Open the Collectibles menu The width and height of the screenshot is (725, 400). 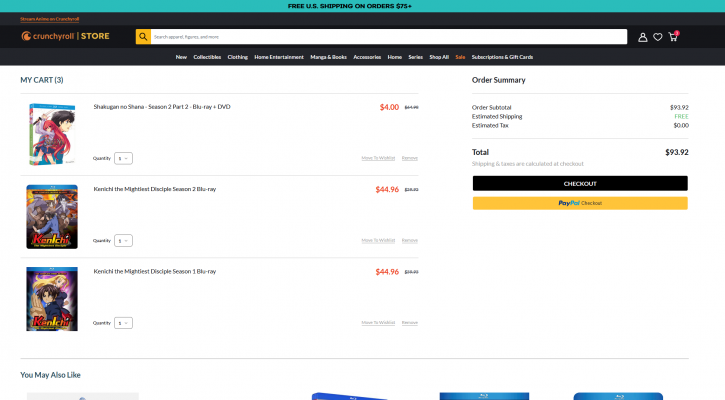click(x=207, y=57)
